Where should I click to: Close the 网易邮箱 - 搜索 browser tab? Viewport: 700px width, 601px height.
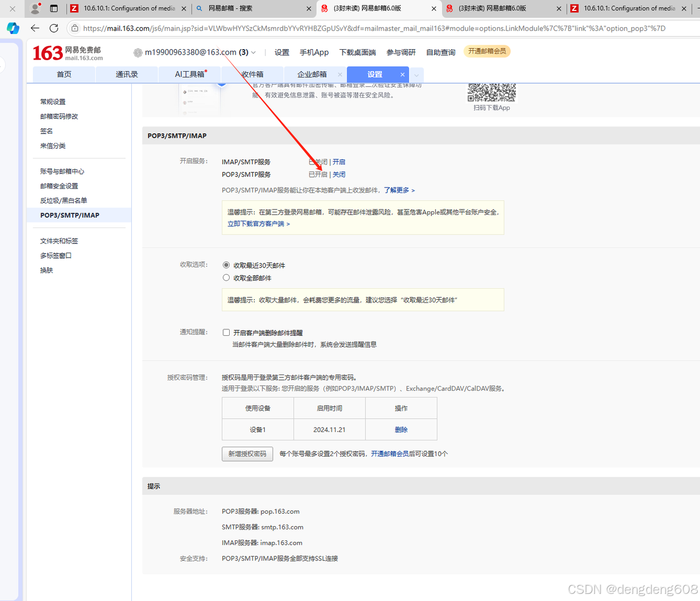(x=309, y=8)
